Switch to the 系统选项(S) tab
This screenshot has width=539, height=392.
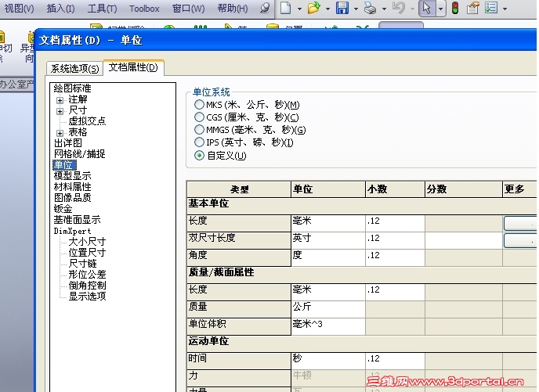[75, 68]
